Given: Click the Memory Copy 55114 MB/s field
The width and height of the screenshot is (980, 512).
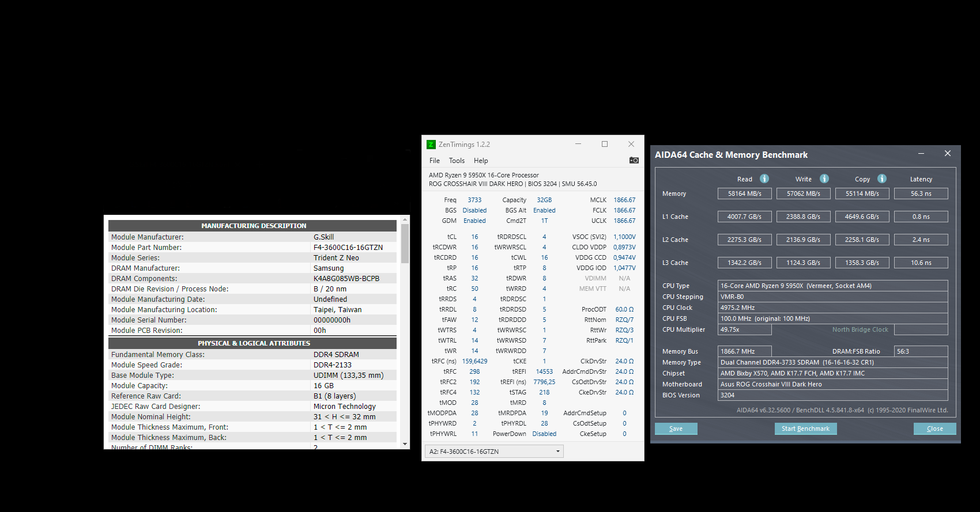Looking at the screenshot, I should tap(862, 194).
